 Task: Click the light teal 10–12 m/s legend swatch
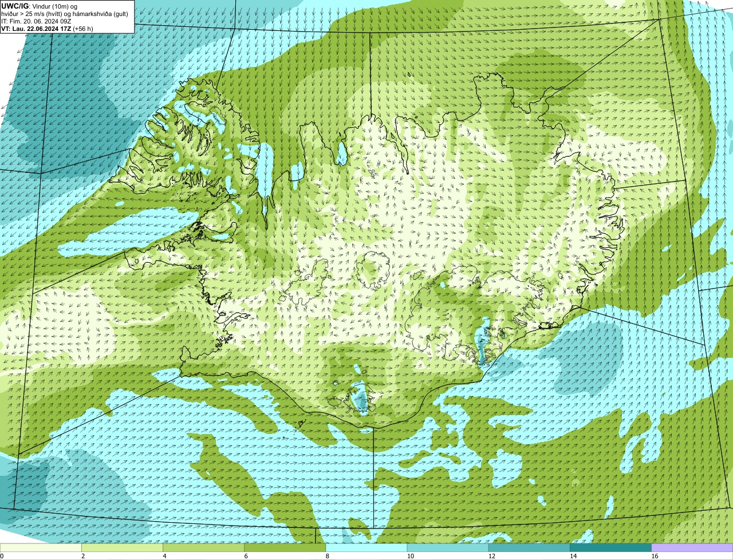pyautogui.click(x=448, y=548)
